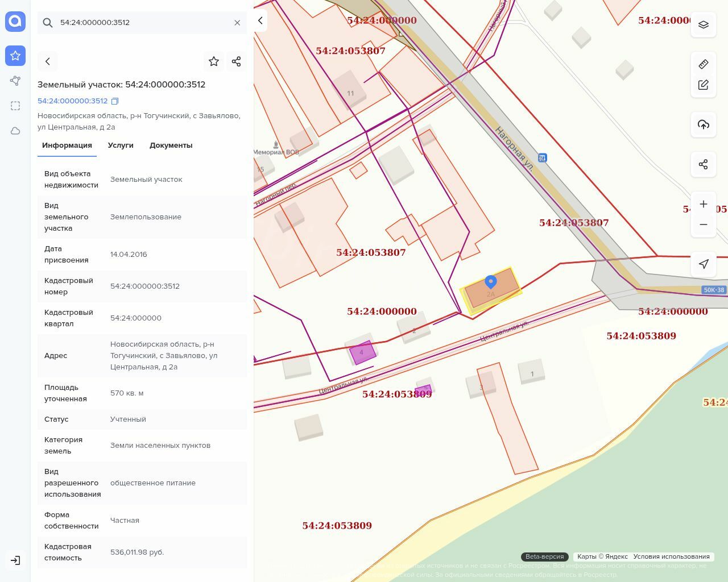Image resolution: width=728 pixels, height=582 pixels.
Task: Collapse the side information panel
Action: point(260,20)
